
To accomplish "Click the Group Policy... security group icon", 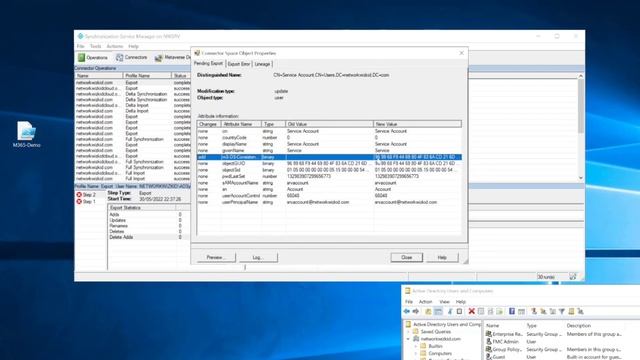I will coord(489,349).
